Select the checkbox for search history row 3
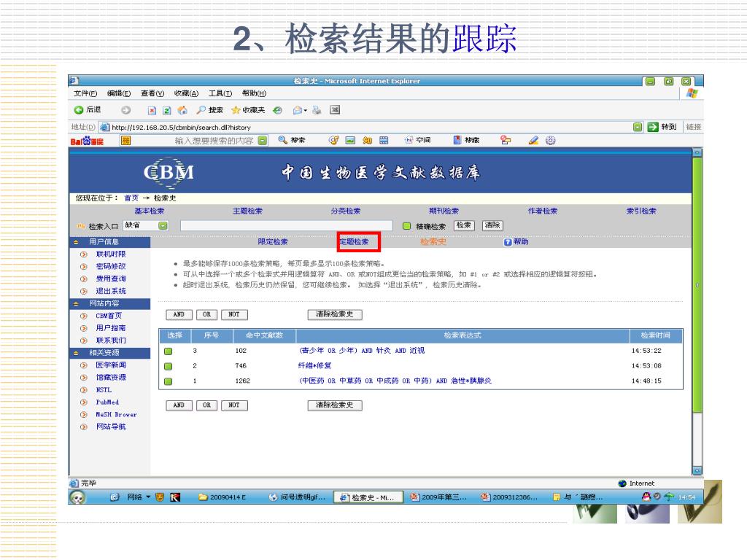The width and height of the screenshot is (747, 560). pos(169,351)
